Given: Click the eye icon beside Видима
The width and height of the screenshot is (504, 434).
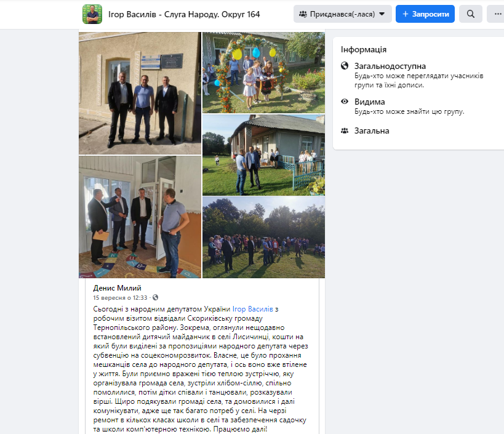Looking at the screenshot, I should click(x=345, y=102).
